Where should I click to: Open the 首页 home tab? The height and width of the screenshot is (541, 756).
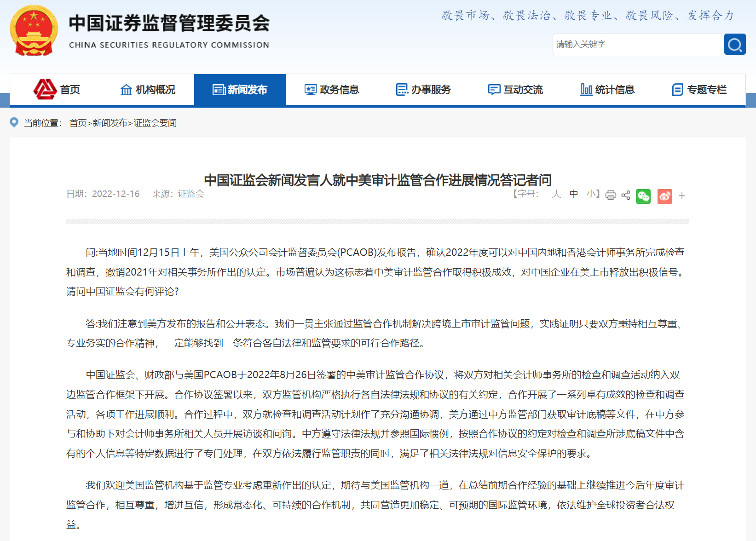pos(57,89)
